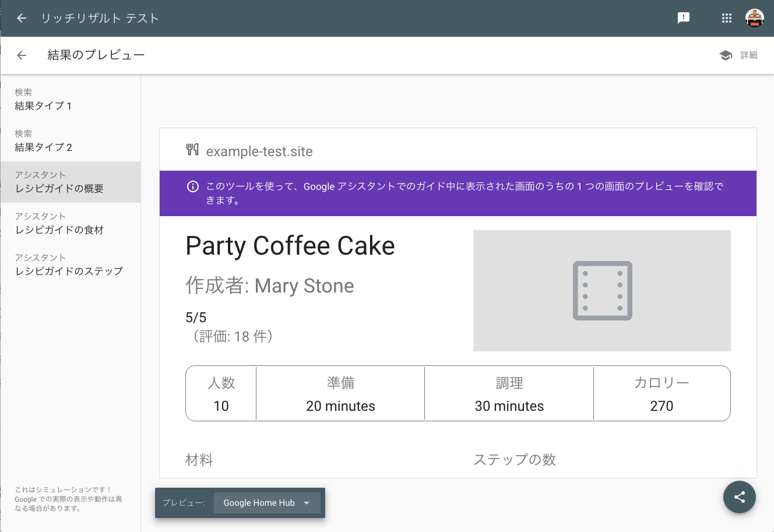Image resolution: width=774 pixels, height=532 pixels.
Task: Click the info icon in purple banner
Action: (x=193, y=186)
